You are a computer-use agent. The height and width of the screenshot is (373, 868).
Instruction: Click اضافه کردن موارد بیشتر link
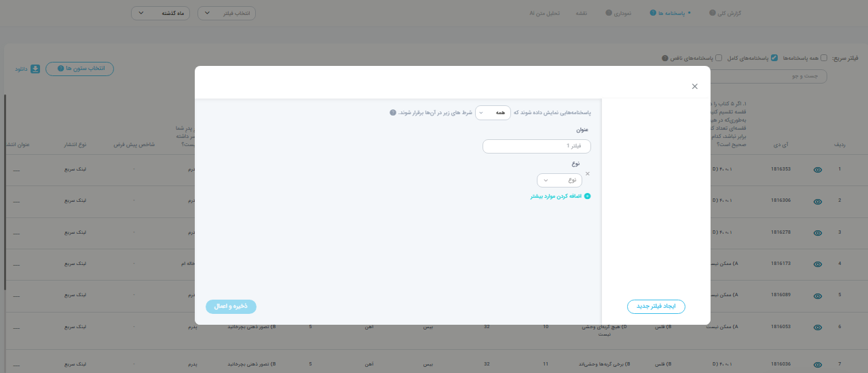point(560,196)
